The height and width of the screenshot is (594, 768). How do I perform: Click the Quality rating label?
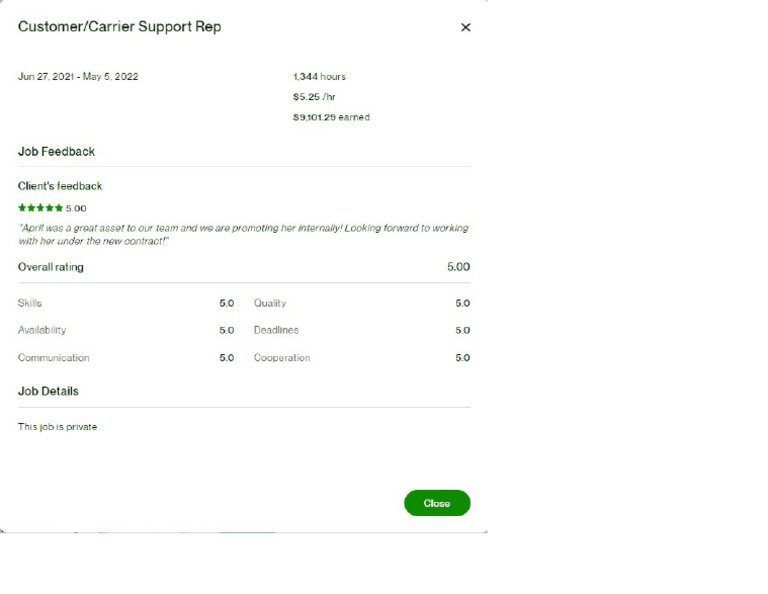point(270,303)
